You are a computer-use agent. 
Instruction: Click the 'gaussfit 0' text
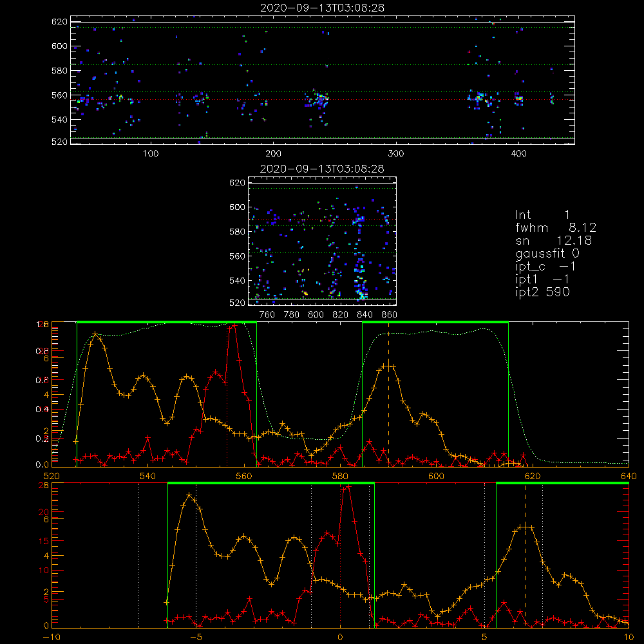[x=547, y=253]
